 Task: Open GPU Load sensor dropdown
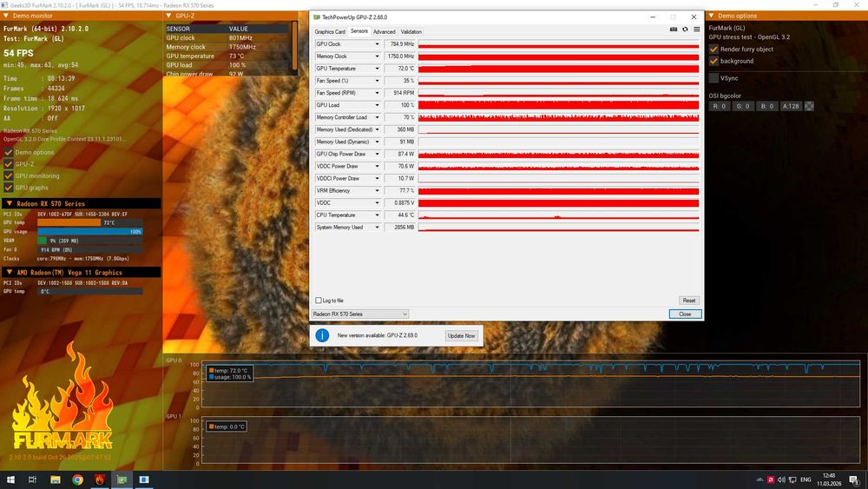[x=377, y=105]
